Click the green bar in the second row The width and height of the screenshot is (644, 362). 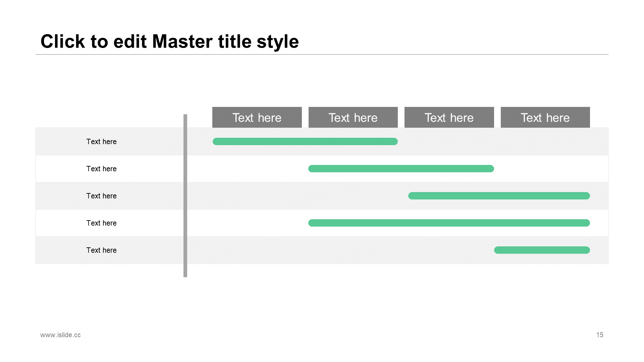pyautogui.click(x=401, y=169)
